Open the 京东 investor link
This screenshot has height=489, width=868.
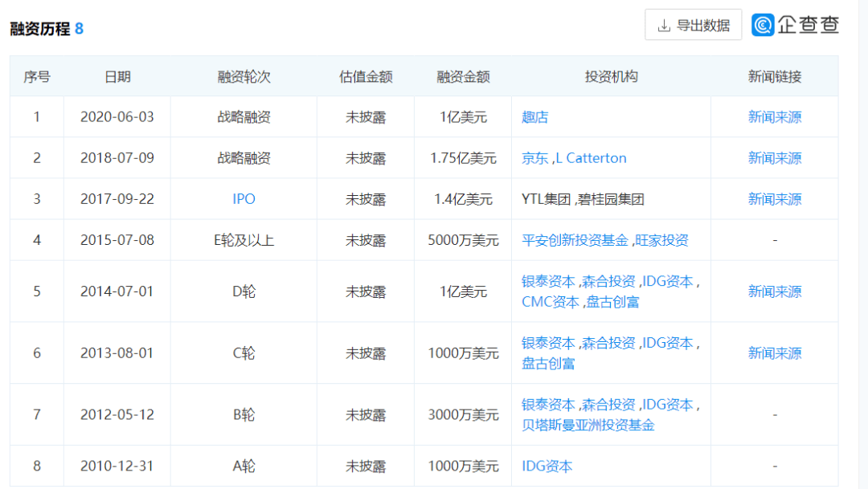[x=534, y=158]
